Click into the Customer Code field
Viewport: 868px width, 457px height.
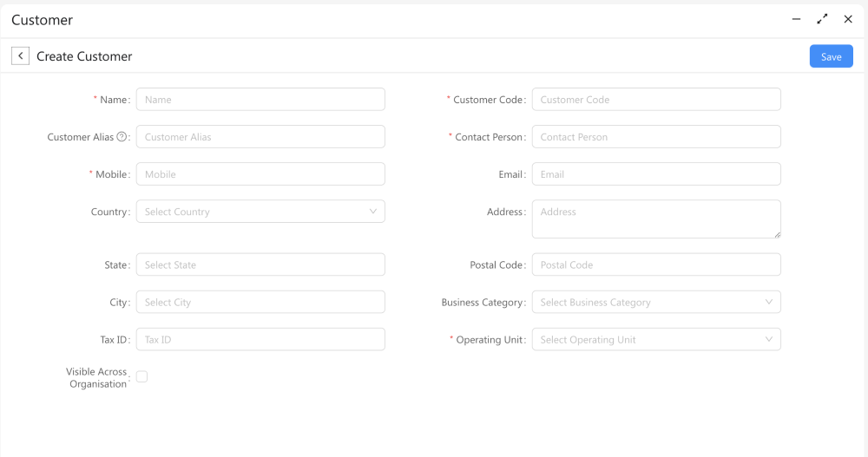click(x=655, y=100)
